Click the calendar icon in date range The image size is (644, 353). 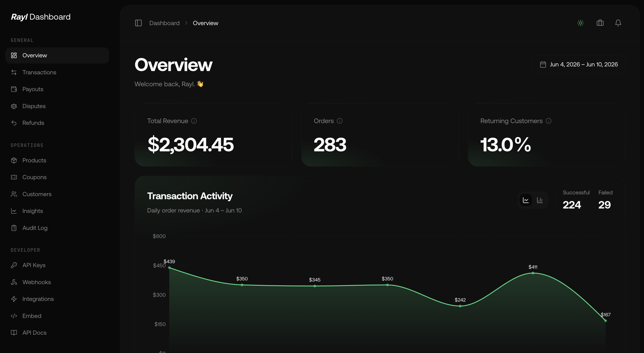(543, 65)
